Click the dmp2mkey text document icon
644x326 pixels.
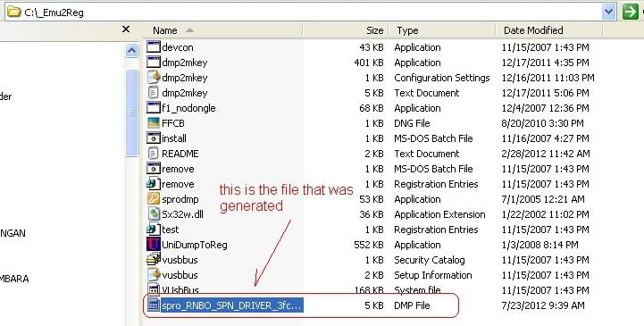coord(154,92)
